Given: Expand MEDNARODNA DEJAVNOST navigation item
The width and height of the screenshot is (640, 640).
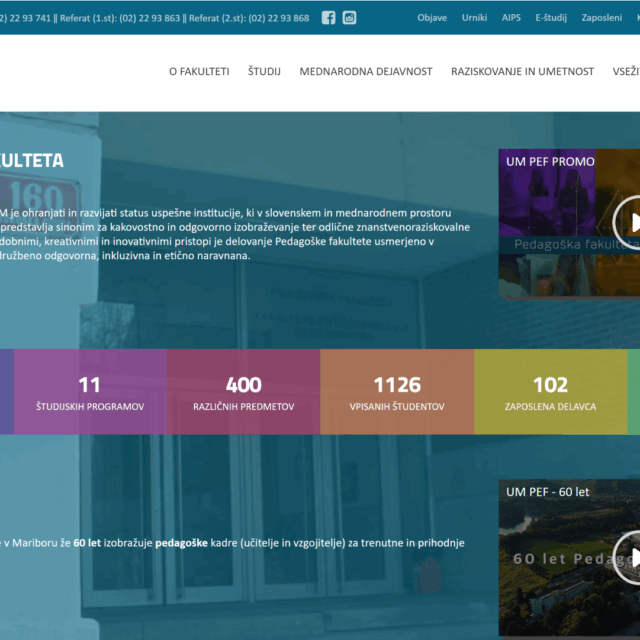Looking at the screenshot, I should (x=366, y=72).
